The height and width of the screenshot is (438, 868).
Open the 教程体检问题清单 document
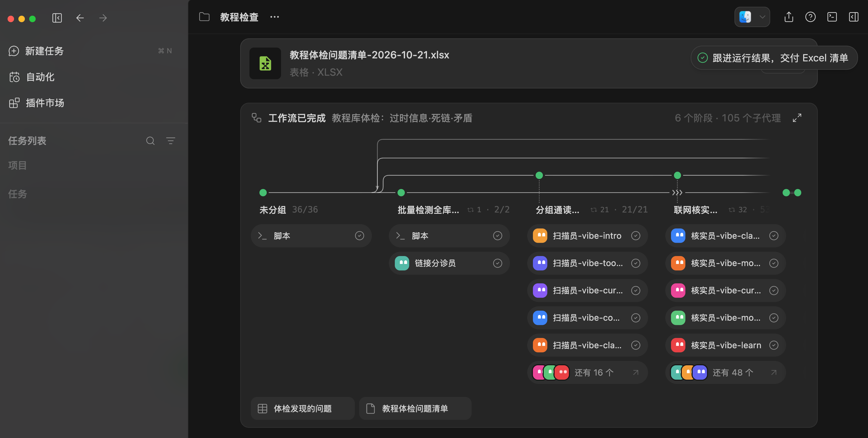415,408
